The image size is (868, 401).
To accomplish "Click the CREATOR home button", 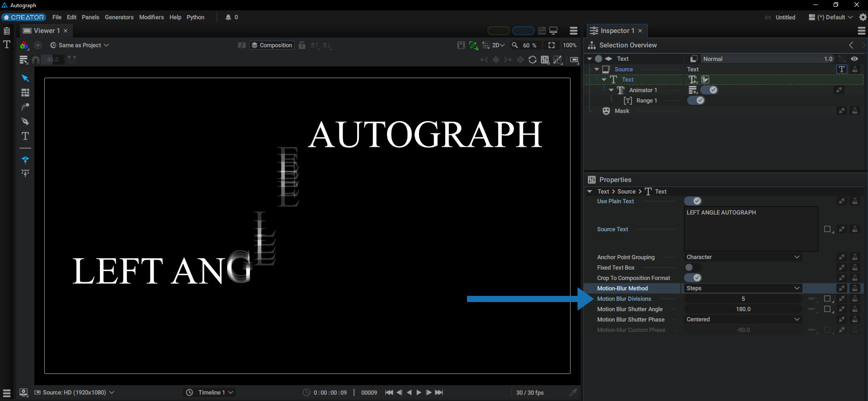I will pos(24,17).
